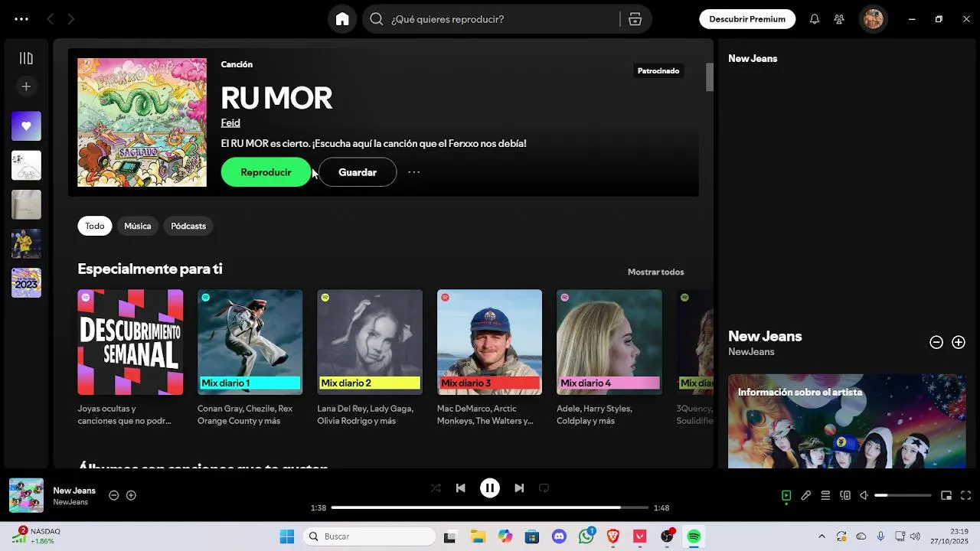Screen dimensions: 980x551
Task: Mute with the speaker icon
Action: tap(864, 495)
